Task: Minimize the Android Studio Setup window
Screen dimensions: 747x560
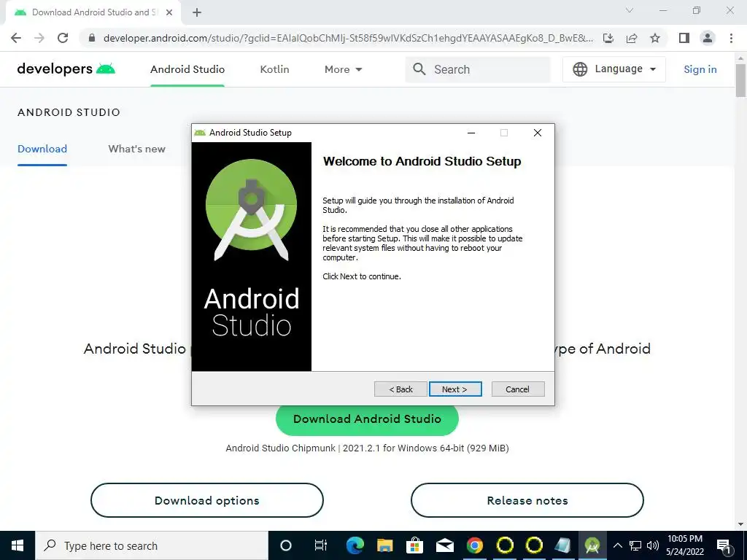Action: 471,133
